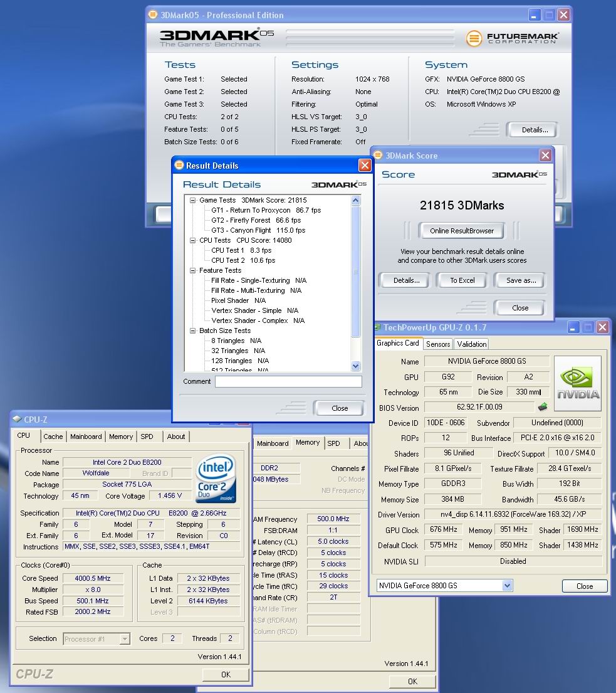Switch to the Sensors tab in GPU-Z
616x693 pixels.
[x=438, y=344]
